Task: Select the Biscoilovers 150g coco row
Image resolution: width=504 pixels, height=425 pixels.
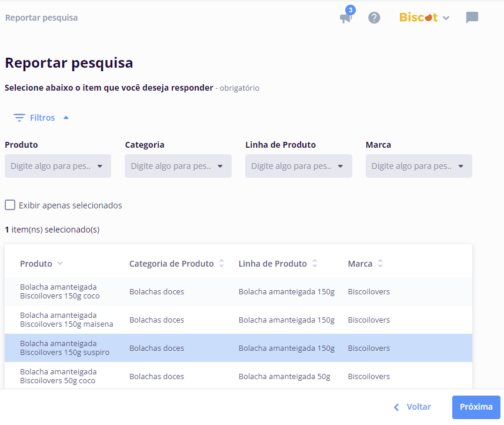Action: pos(239,291)
